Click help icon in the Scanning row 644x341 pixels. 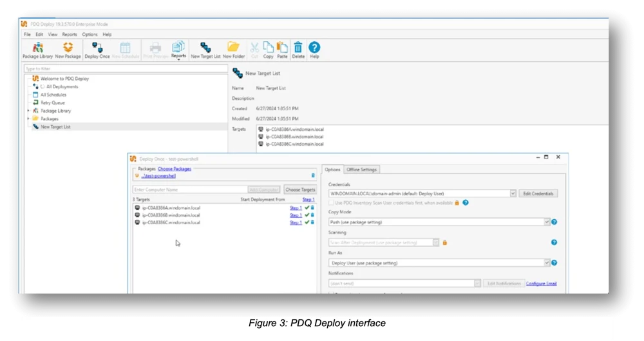[x=554, y=242]
